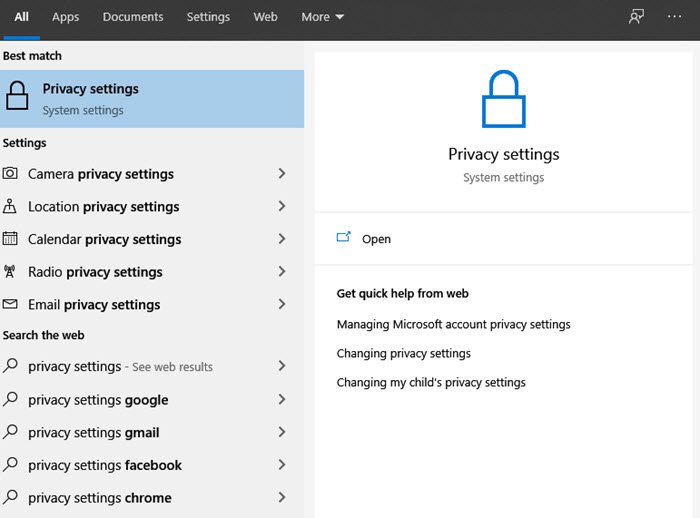Click the envelope icon for Email privacy settings
The image size is (700, 518).
pyautogui.click(x=11, y=305)
